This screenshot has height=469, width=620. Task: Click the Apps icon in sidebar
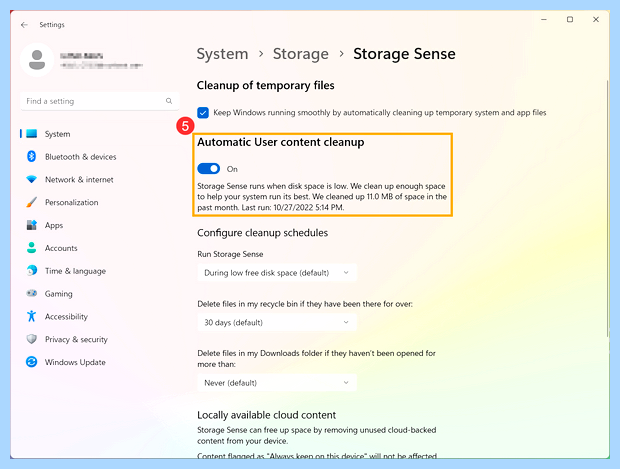coord(32,225)
